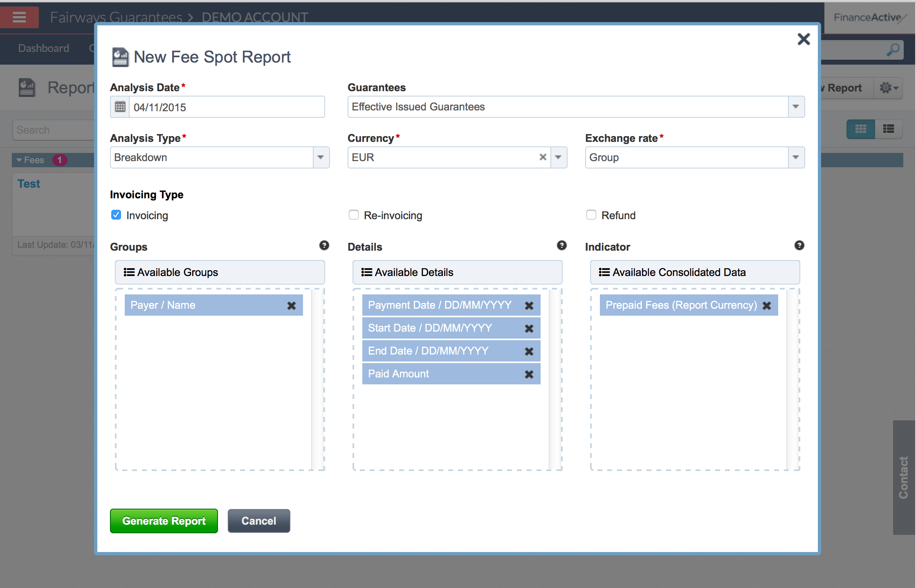Open the Indicator help question icon
916x588 pixels.
[x=799, y=245]
